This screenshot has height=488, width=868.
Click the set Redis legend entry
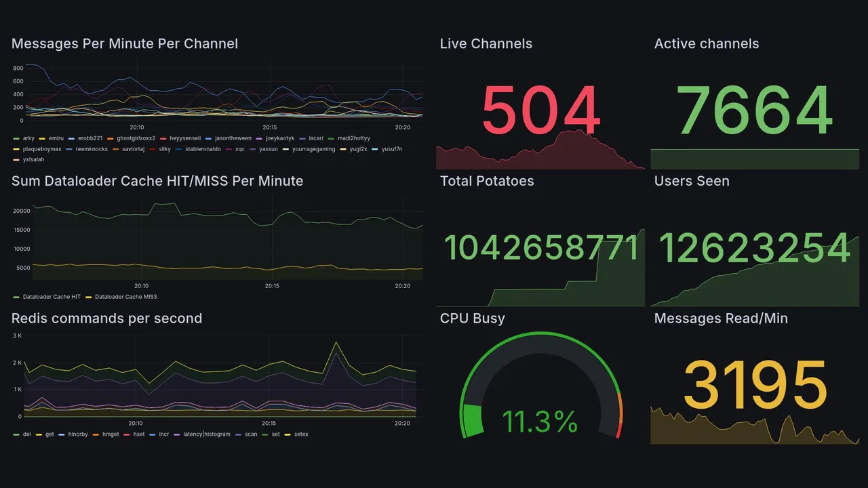pyautogui.click(x=271, y=434)
